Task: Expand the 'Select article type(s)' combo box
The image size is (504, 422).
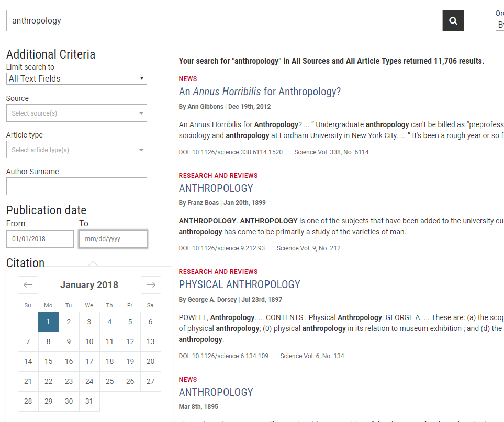Action: click(x=76, y=150)
